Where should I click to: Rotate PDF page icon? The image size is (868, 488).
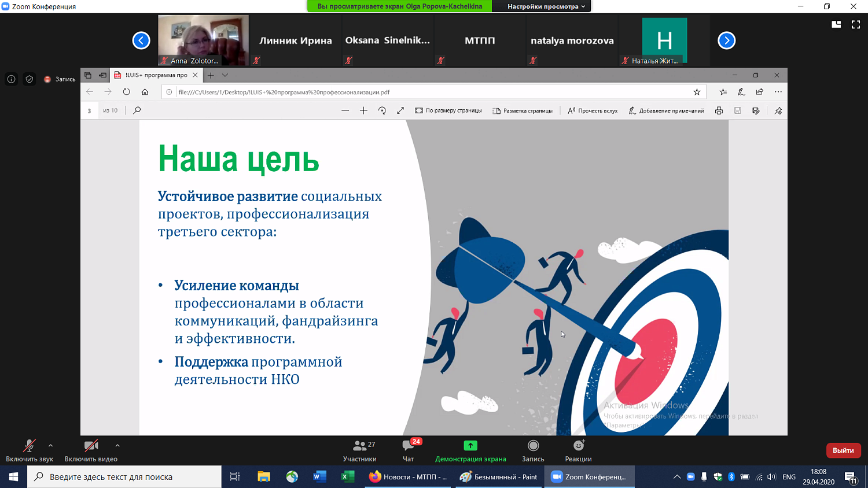[382, 110]
